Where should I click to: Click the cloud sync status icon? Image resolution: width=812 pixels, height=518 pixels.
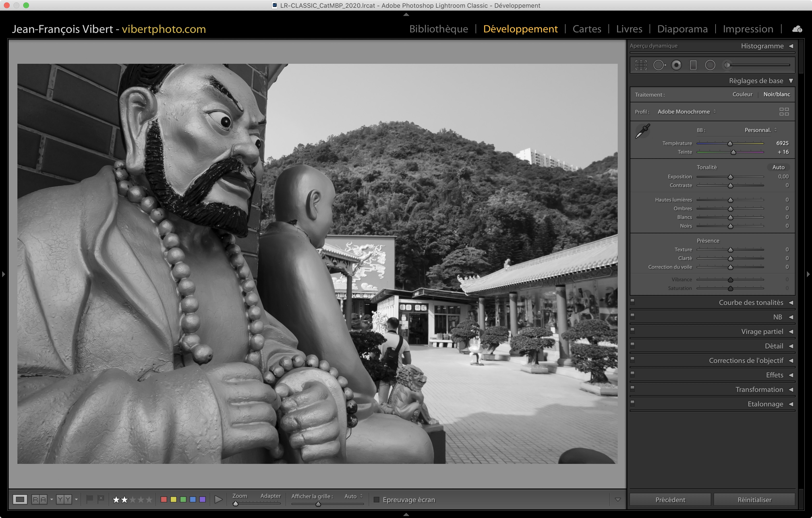coord(797,29)
